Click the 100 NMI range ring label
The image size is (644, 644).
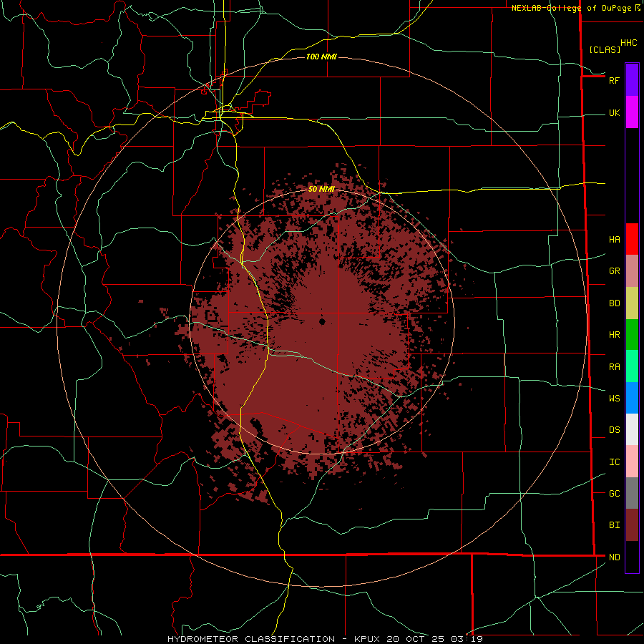pyautogui.click(x=321, y=57)
